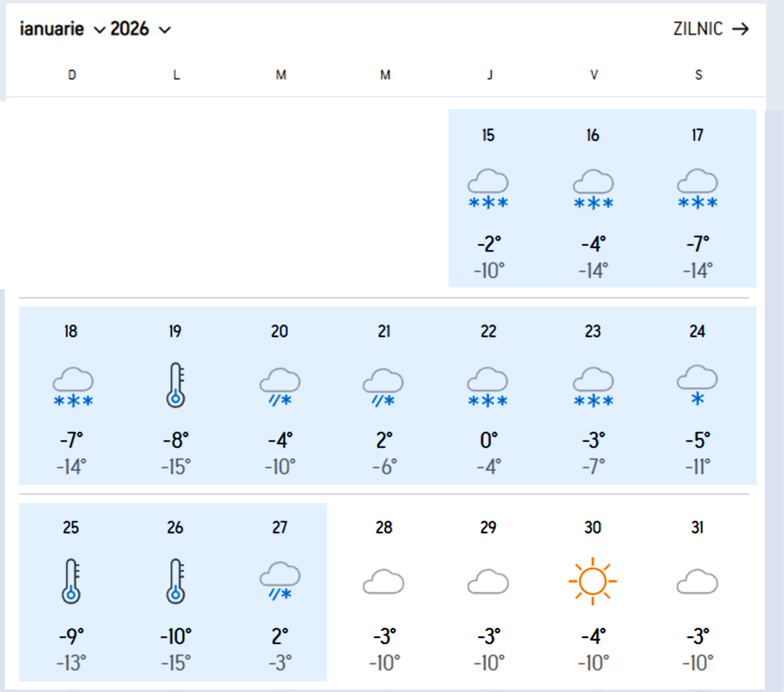Select the thermometer icon on day 19
The height and width of the screenshot is (692, 784).
click(175, 385)
